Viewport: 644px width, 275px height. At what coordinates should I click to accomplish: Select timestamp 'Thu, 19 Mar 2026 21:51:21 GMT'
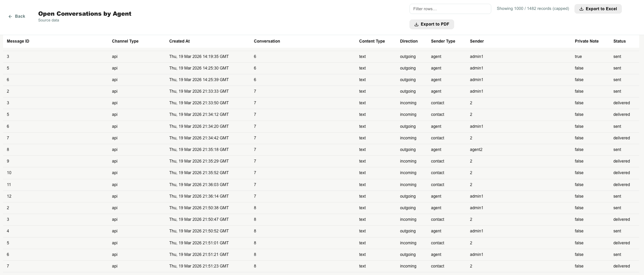199,255
